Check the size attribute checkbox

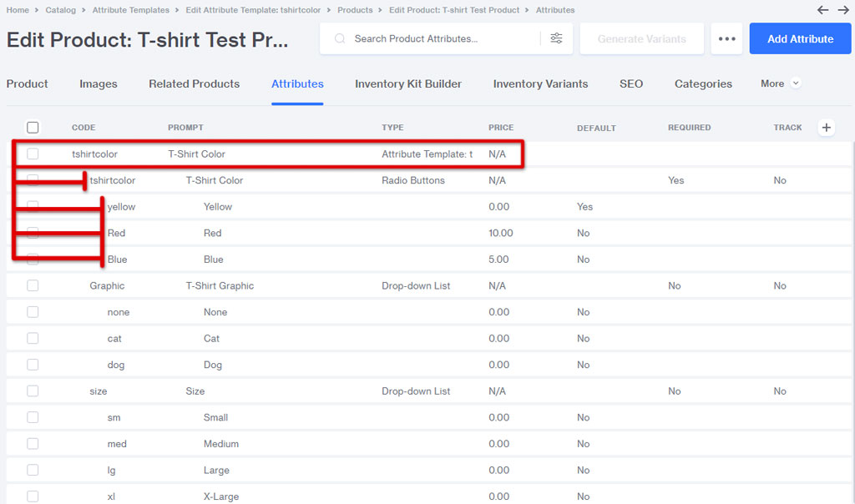tap(32, 391)
